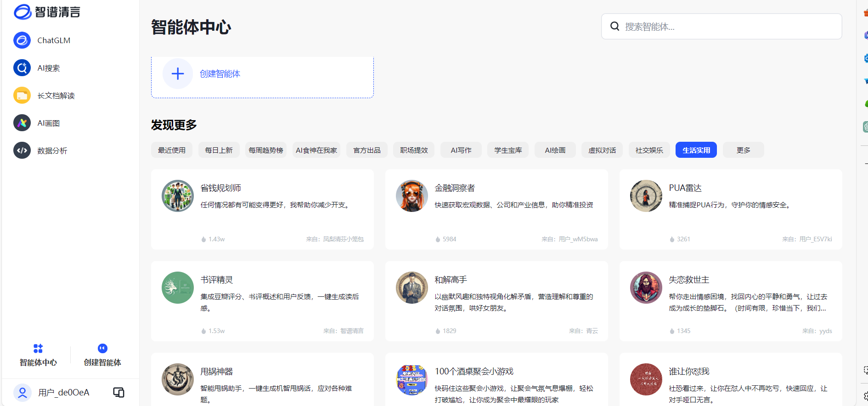The height and width of the screenshot is (406, 868).
Task: Select the 学生宝库 category tab
Action: pyautogui.click(x=508, y=150)
